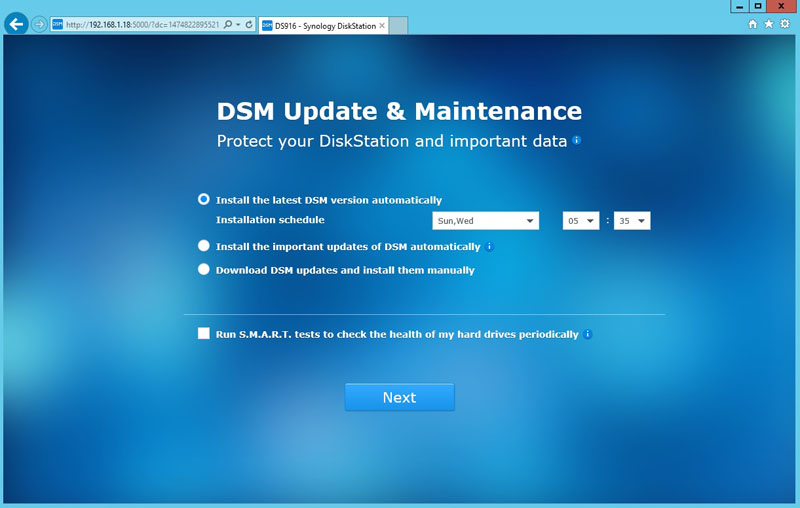Viewport: 800px width, 508px height.
Task: Click the URL address field
Action: 142,24
